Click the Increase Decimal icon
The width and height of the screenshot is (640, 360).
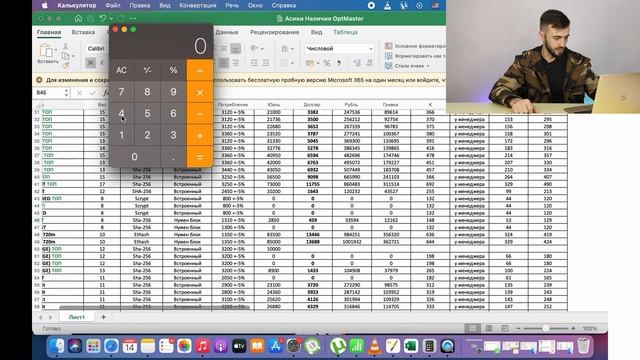pyautogui.click(x=357, y=63)
